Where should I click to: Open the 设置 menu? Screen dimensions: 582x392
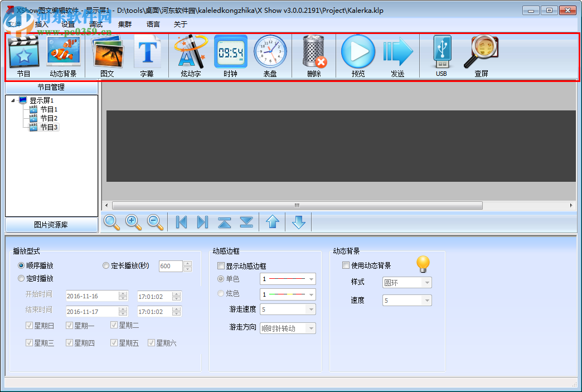coord(68,24)
